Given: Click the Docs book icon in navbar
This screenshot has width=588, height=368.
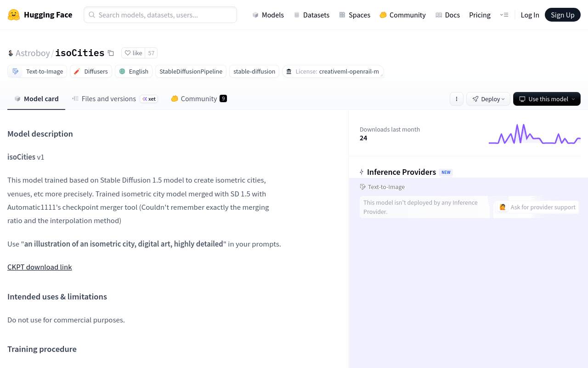Looking at the screenshot, I should (439, 15).
